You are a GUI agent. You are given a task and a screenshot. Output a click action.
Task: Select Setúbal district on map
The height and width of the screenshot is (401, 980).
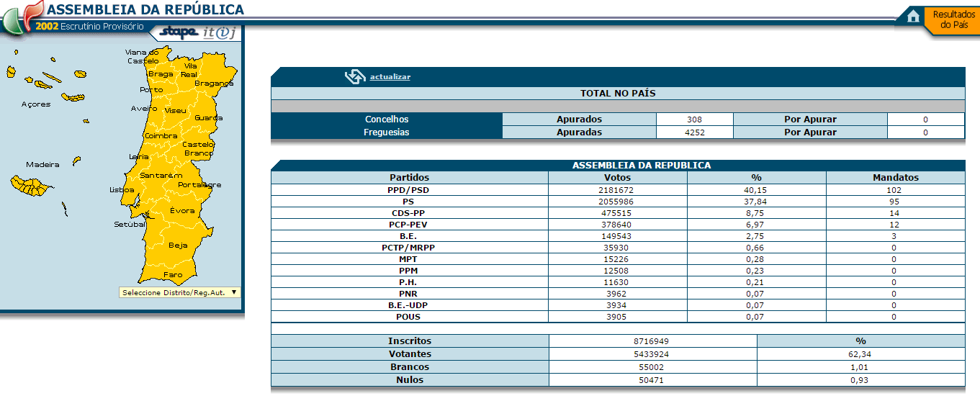(130, 225)
